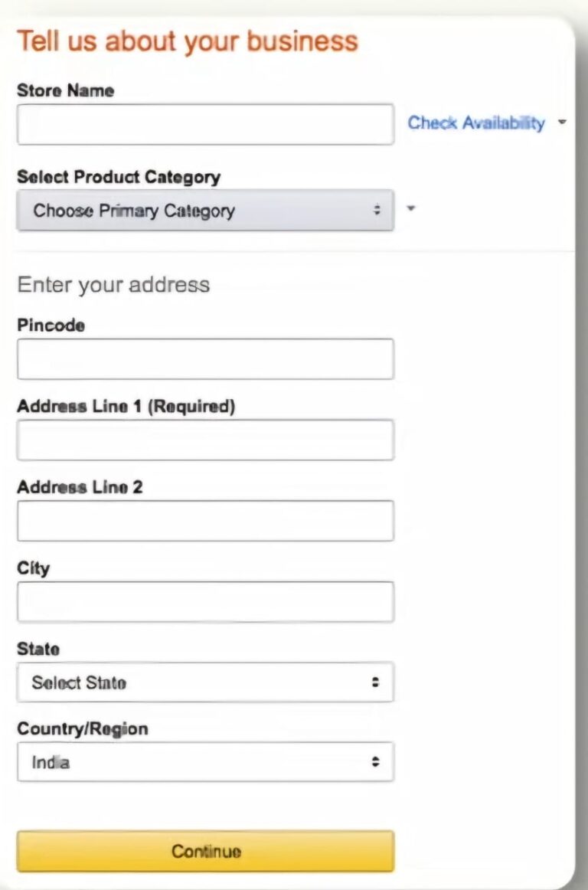Click the "Tell us about your business" heading
The height and width of the screenshot is (890, 588).
[x=188, y=41]
